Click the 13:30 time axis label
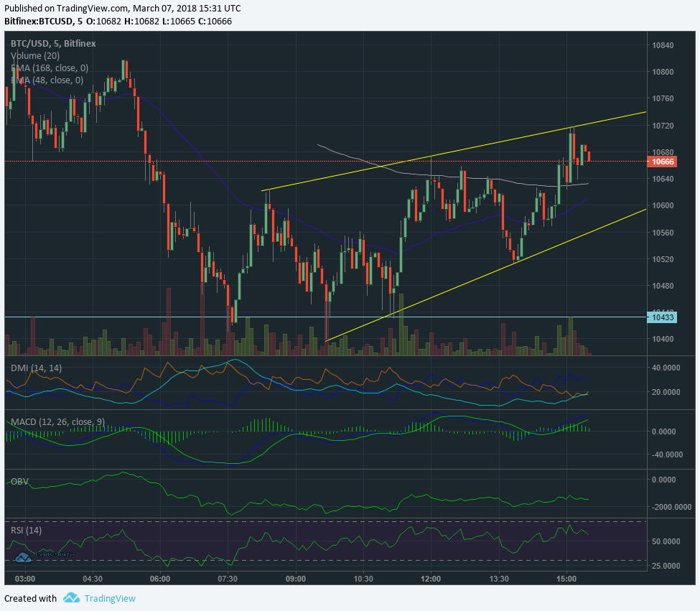 (x=499, y=579)
